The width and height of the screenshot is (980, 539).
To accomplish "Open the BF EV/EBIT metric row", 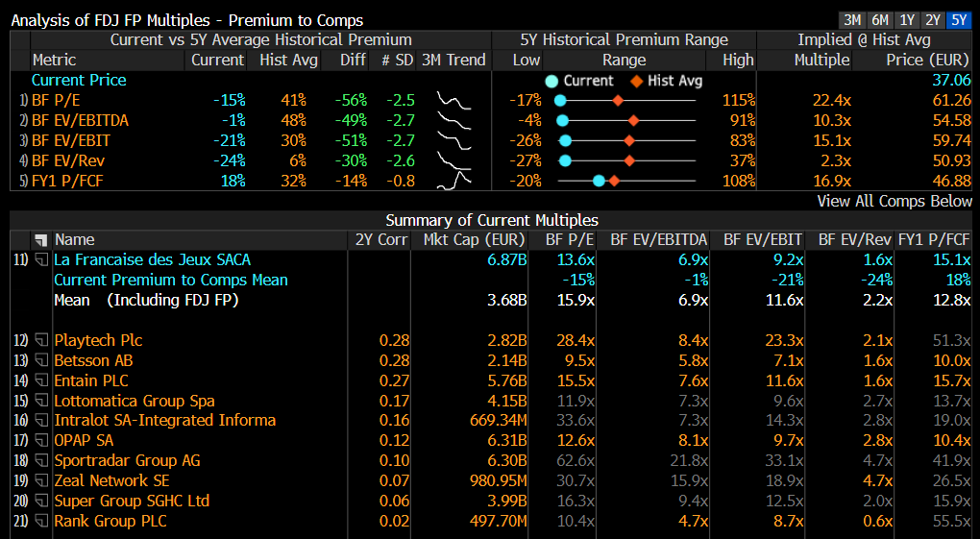I will click(x=71, y=140).
